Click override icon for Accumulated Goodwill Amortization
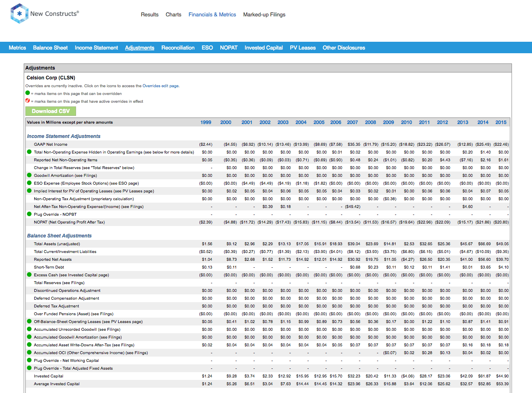The image size is (532, 393). (x=29, y=337)
